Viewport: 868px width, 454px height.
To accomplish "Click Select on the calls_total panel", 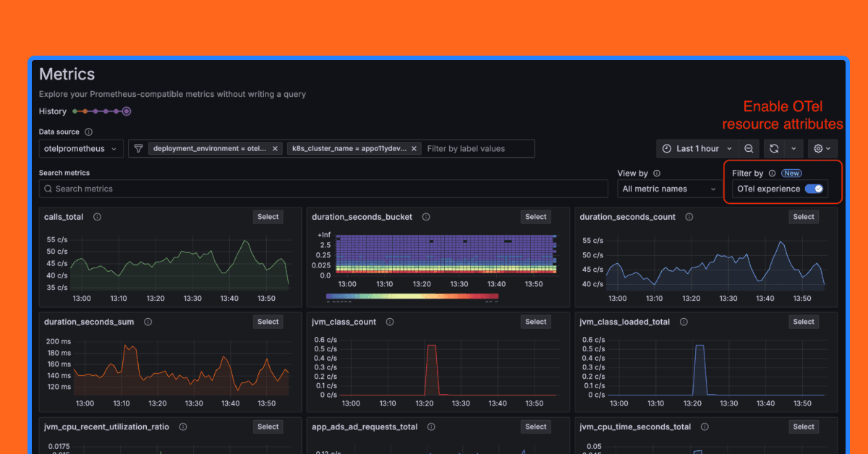I will [x=268, y=216].
